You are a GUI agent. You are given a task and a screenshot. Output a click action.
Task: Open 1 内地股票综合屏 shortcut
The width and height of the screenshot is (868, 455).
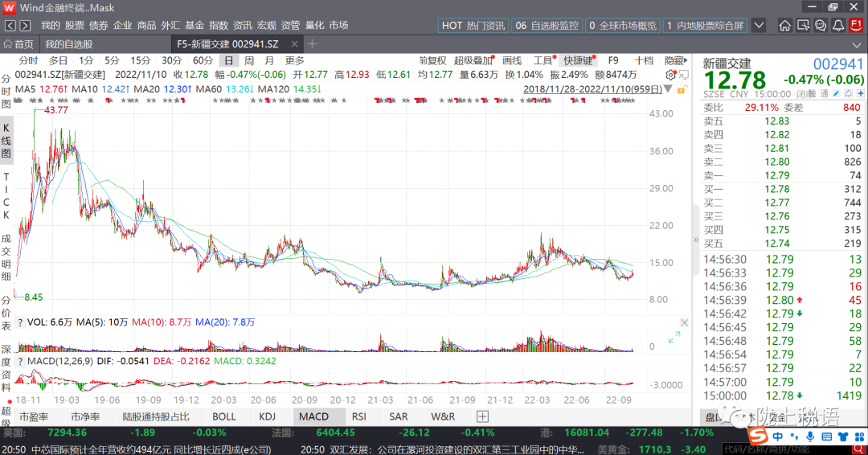(706, 26)
